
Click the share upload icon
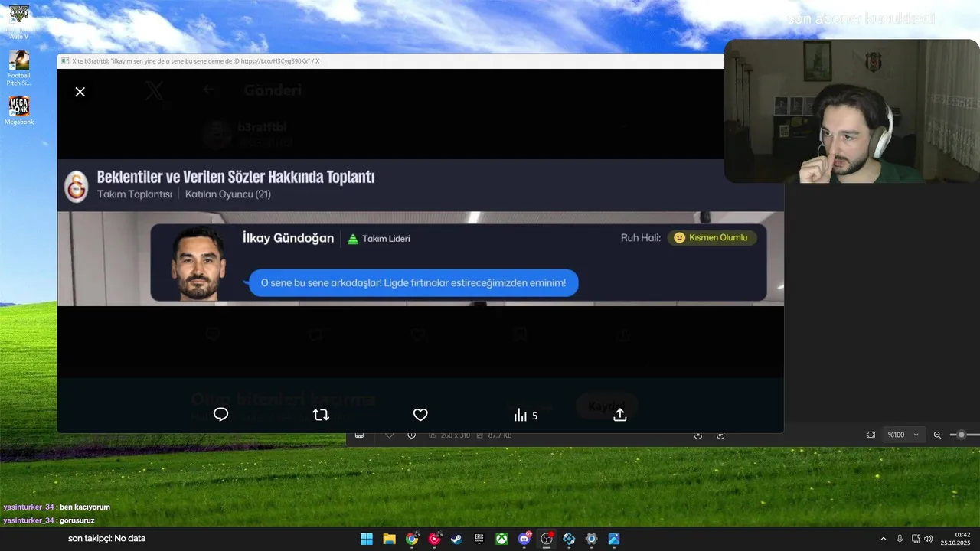pos(620,415)
